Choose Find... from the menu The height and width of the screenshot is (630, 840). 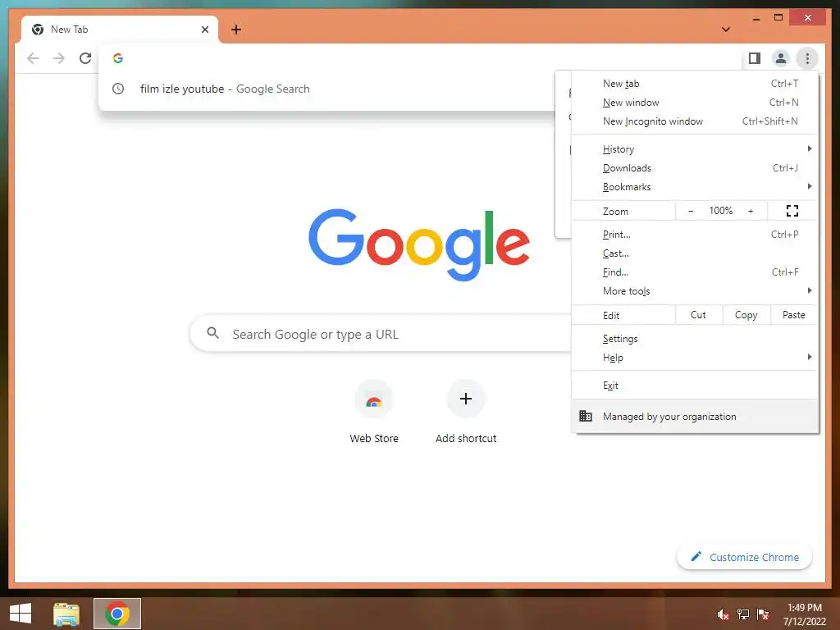pyautogui.click(x=695, y=272)
